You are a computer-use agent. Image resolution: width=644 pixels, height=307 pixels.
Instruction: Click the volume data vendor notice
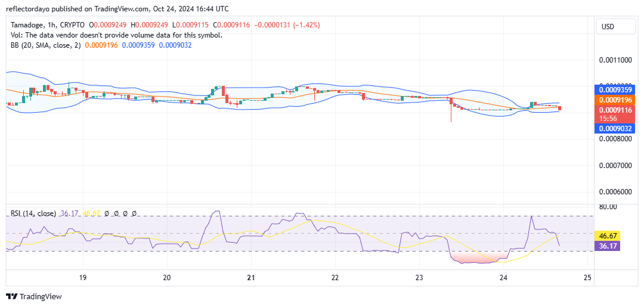click(x=117, y=35)
